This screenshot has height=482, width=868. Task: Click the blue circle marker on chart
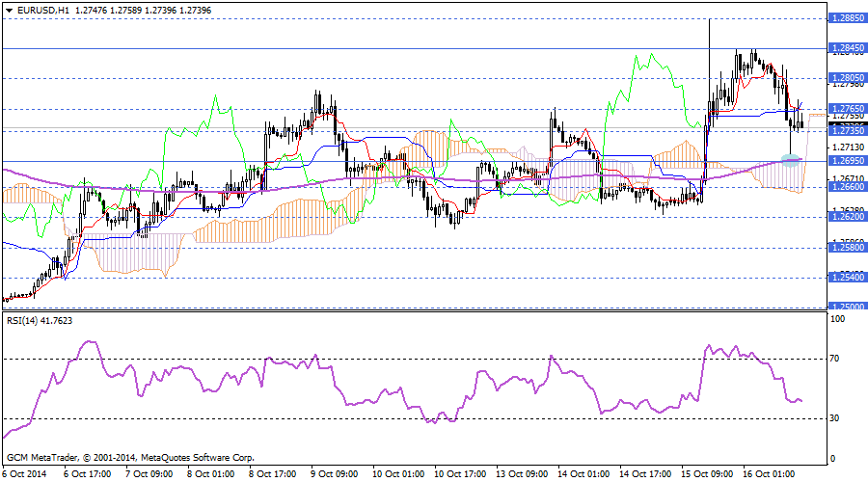[790, 159]
